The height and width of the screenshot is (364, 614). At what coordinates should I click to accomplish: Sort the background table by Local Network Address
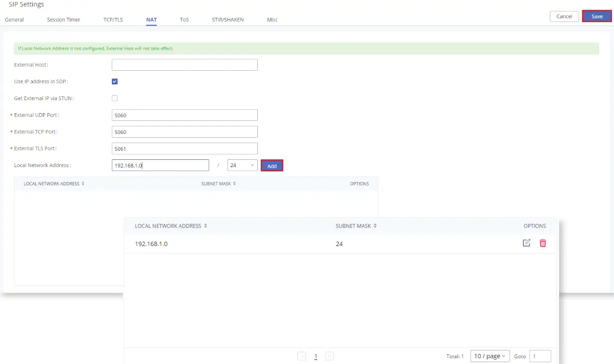point(83,183)
